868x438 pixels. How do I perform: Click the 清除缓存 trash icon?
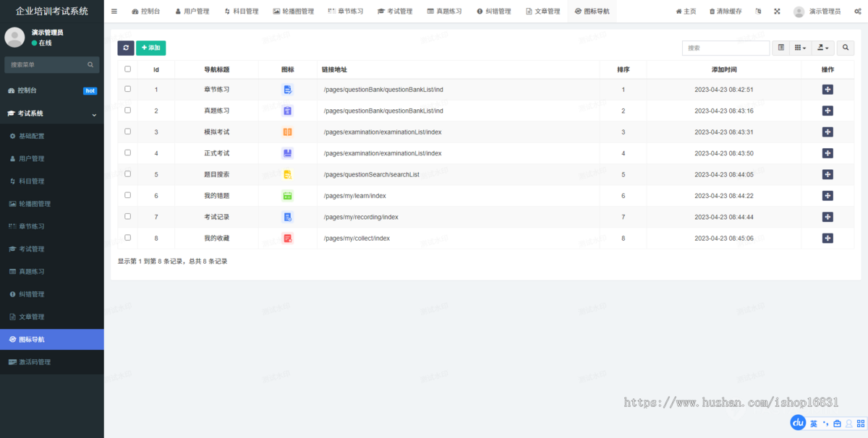(x=712, y=11)
